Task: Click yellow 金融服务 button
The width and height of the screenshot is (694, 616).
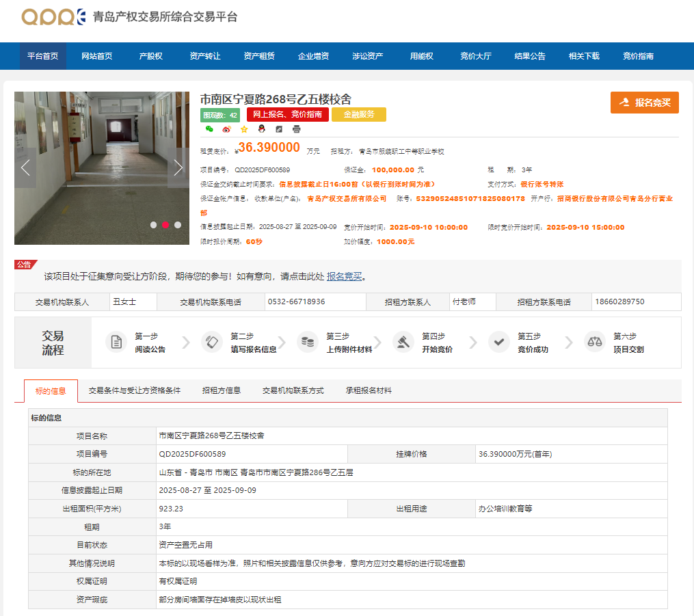Action: (x=359, y=114)
